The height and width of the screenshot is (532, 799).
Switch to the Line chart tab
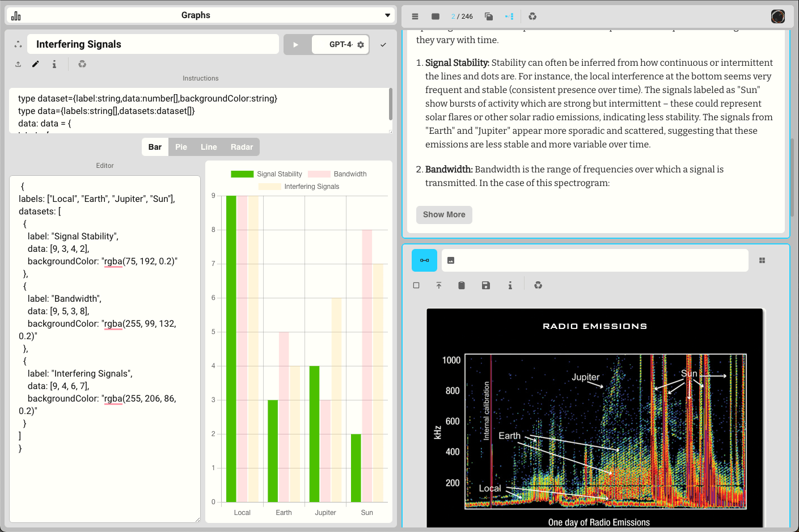pos(209,147)
